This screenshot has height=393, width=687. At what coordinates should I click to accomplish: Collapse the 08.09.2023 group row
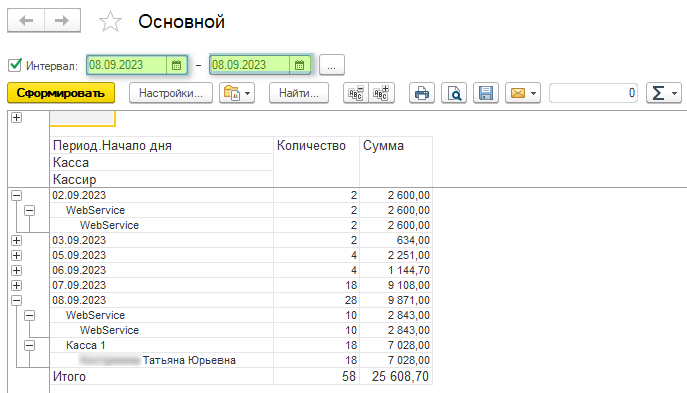pyautogui.click(x=17, y=300)
